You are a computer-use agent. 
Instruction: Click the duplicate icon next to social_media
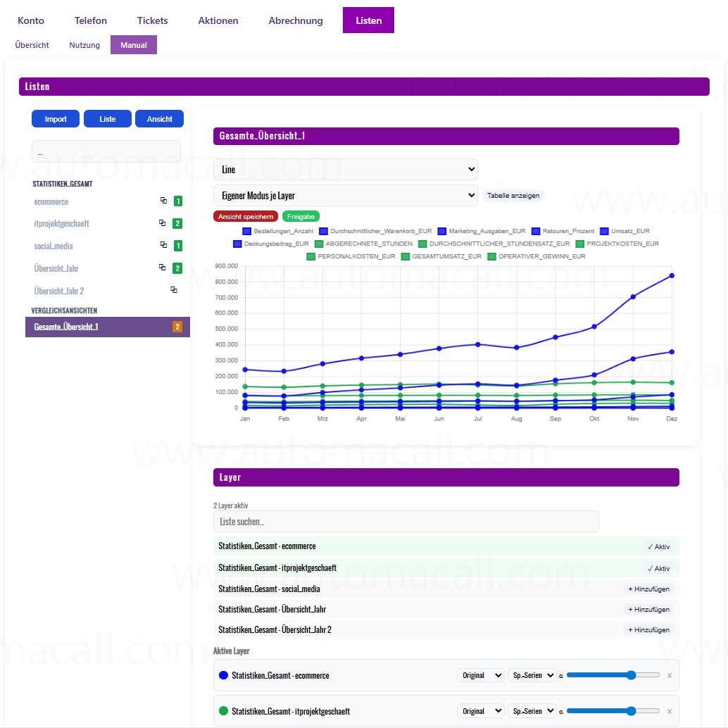[163, 246]
